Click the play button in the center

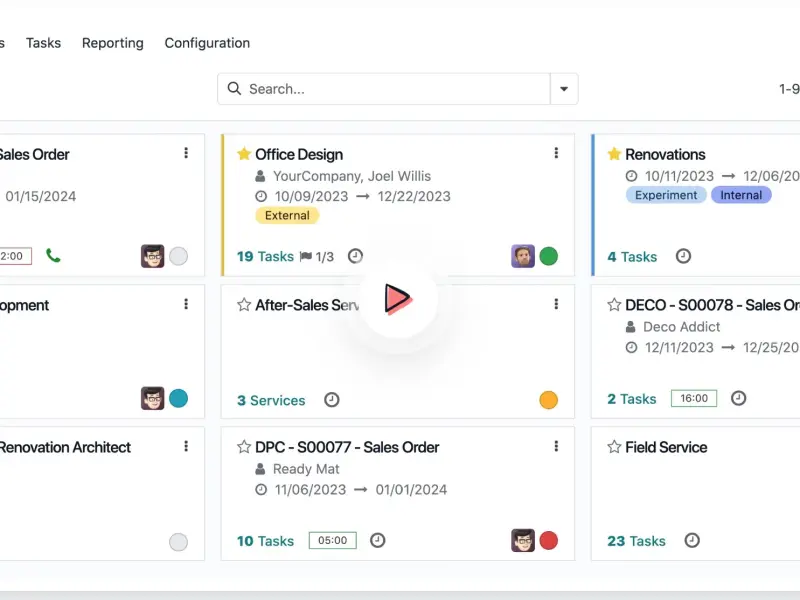(398, 298)
